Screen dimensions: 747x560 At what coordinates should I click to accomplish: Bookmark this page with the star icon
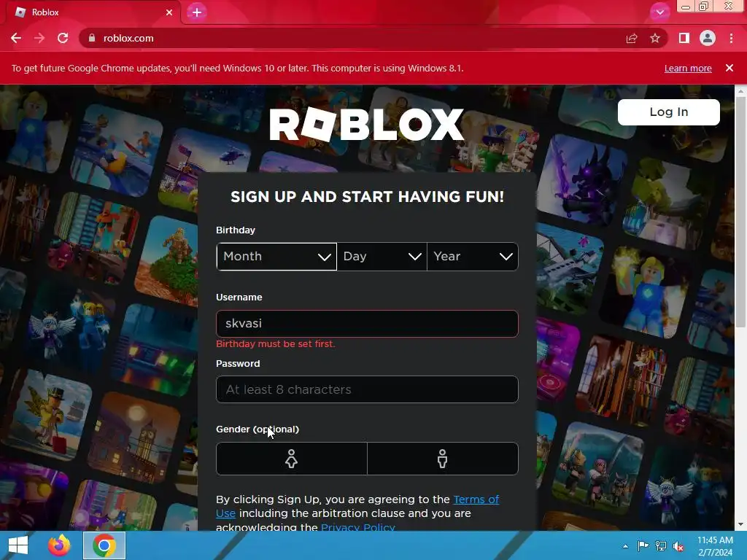(655, 38)
